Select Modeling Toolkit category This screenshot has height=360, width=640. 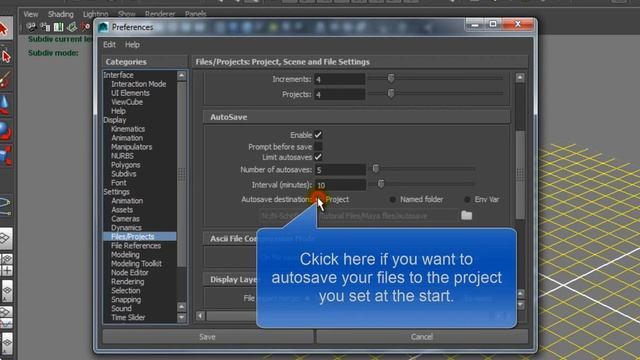pos(136,264)
